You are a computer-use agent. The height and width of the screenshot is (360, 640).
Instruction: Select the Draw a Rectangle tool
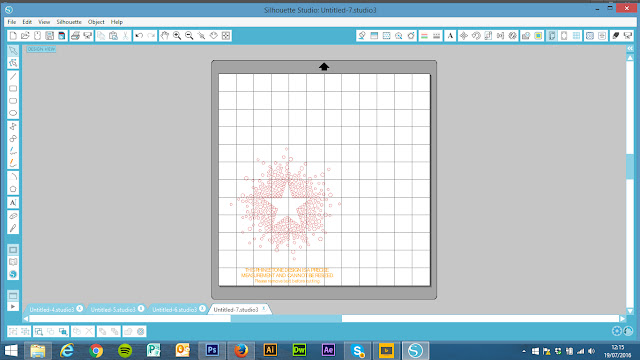pyautogui.click(x=13, y=89)
